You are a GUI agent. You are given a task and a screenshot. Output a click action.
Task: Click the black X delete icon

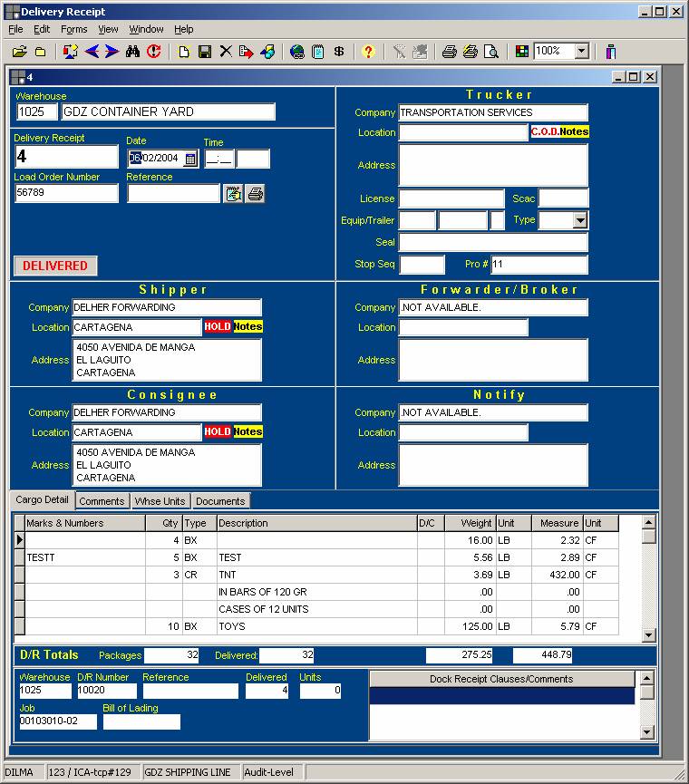click(226, 52)
